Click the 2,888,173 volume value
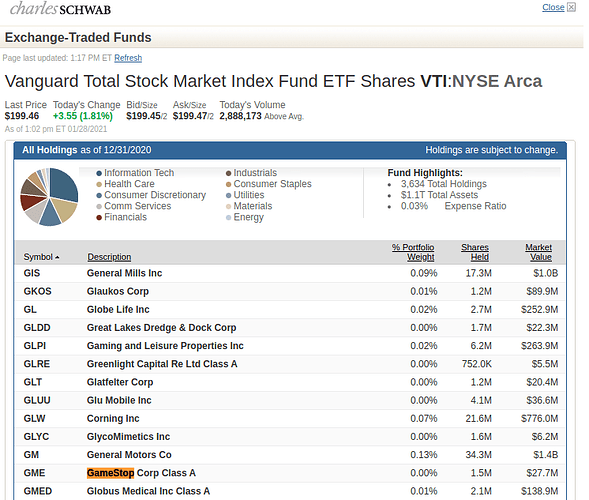The image size is (589, 500). point(240,116)
